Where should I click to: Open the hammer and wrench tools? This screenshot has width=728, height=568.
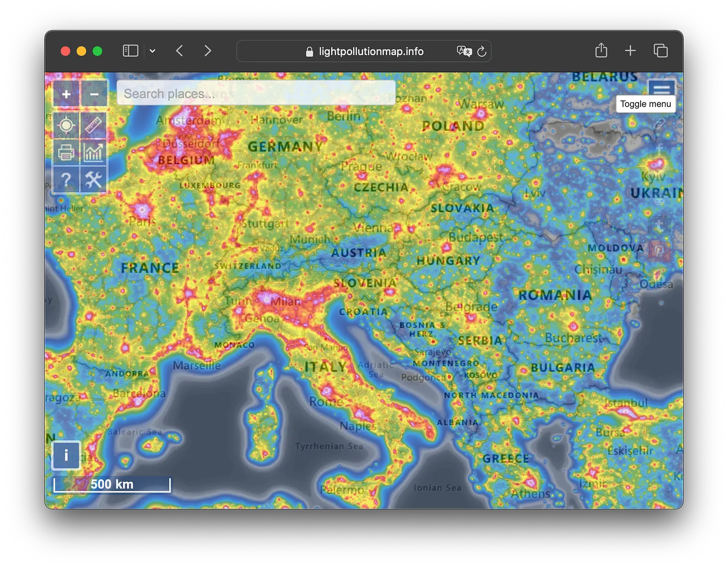(94, 180)
